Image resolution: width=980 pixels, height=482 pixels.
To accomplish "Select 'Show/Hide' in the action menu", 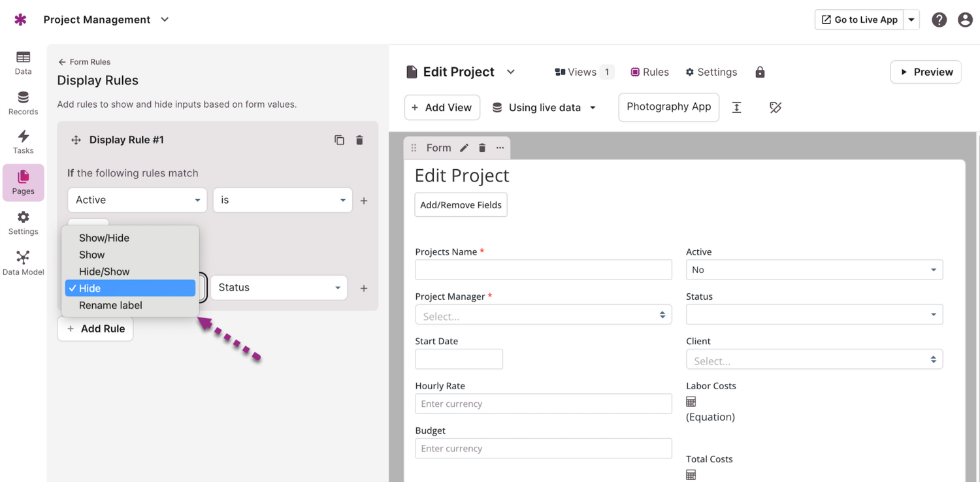I will coord(104,238).
